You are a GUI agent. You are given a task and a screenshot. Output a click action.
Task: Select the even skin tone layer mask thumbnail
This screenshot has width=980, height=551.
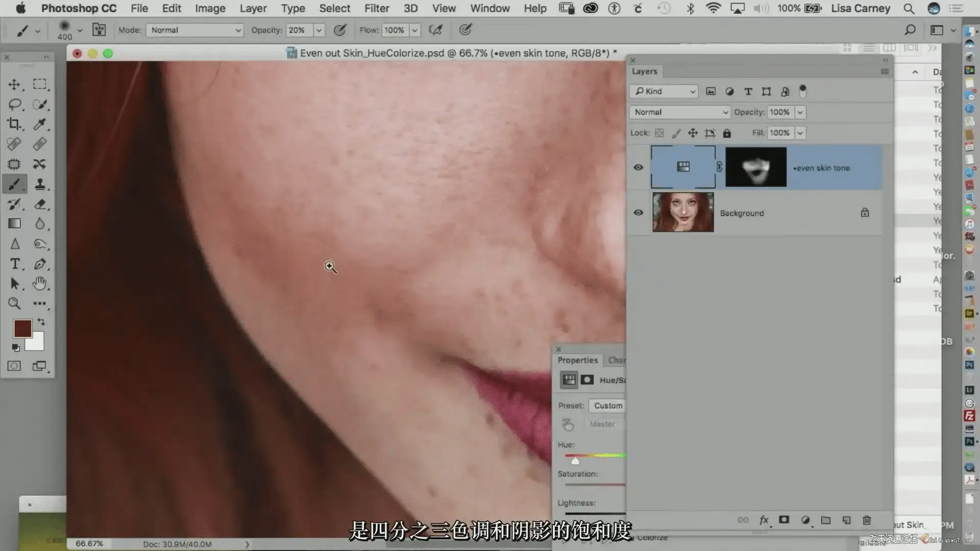[755, 167]
